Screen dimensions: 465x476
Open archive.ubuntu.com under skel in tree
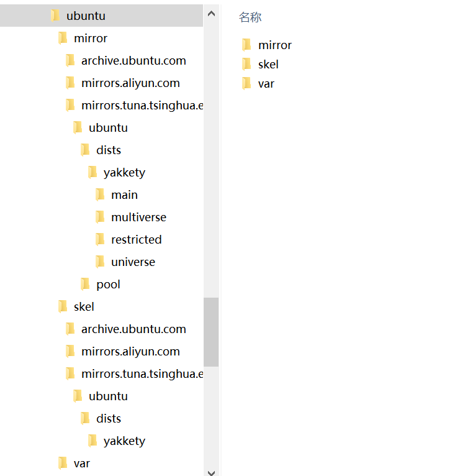point(133,329)
